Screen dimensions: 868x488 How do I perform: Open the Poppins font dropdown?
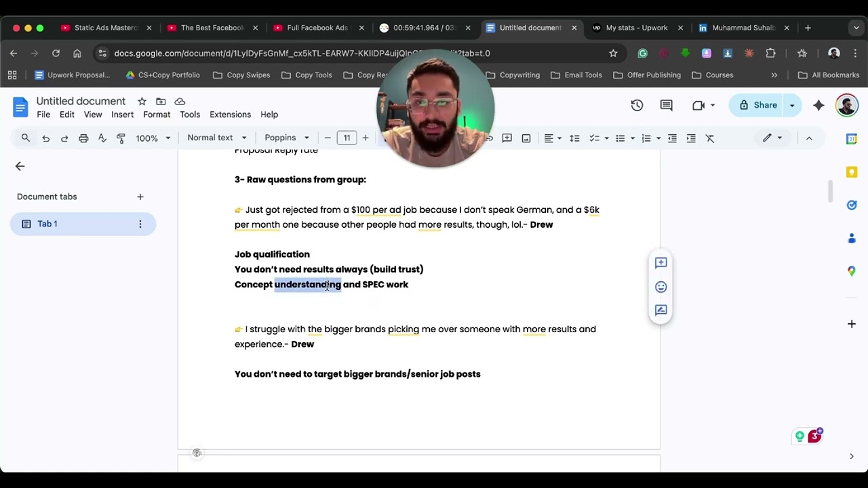click(287, 138)
